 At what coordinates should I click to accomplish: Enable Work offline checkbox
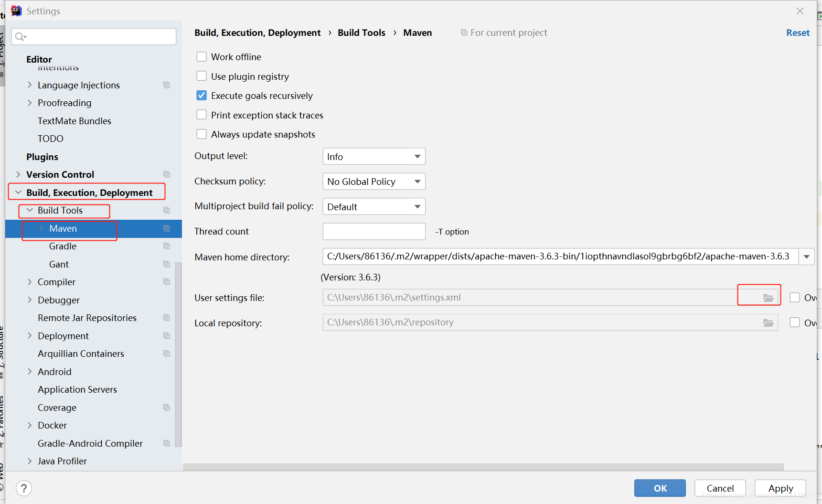pyautogui.click(x=202, y=57)
